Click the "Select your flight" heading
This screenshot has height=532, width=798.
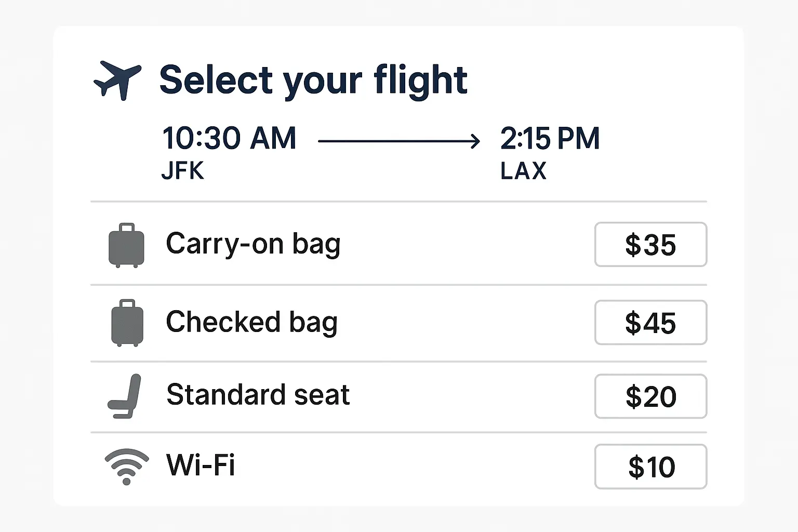click(313, 80)
